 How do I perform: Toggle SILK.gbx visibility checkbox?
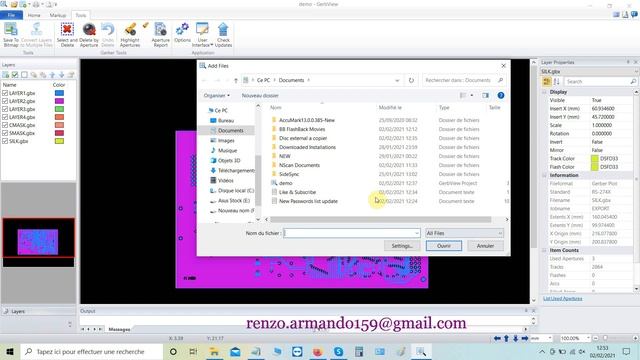click(5, 141)
